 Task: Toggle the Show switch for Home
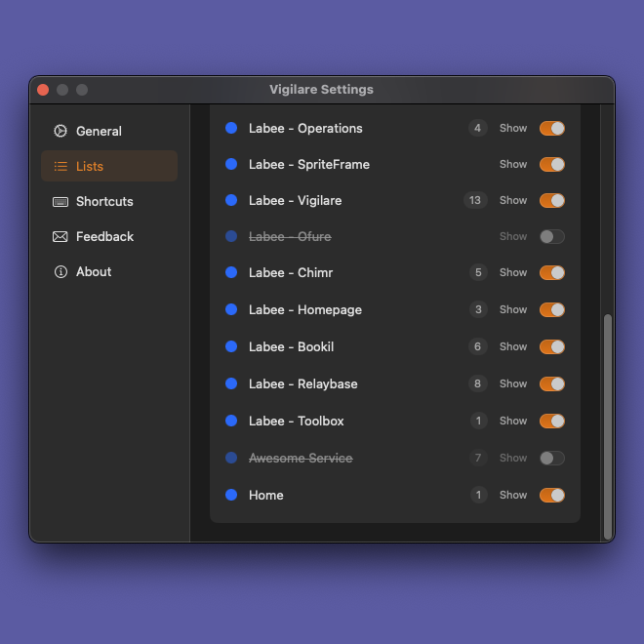click(x=552, y=496)
